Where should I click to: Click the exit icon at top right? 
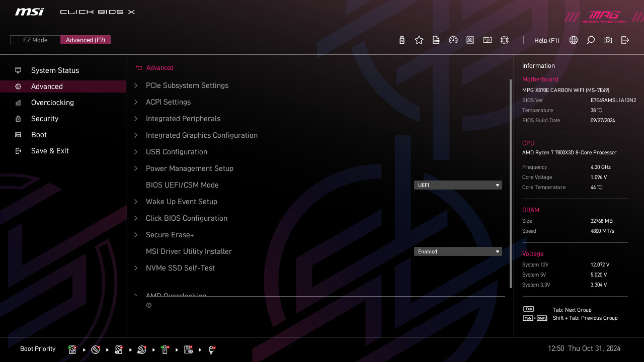625,40
